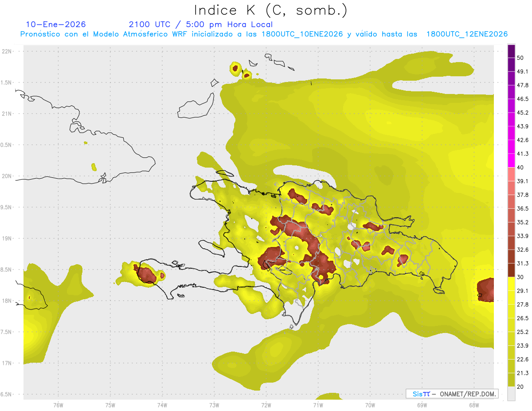Click the "37.8" value on the color scale
The width and height of the screenshot is (532, 411).
[523, 195]
